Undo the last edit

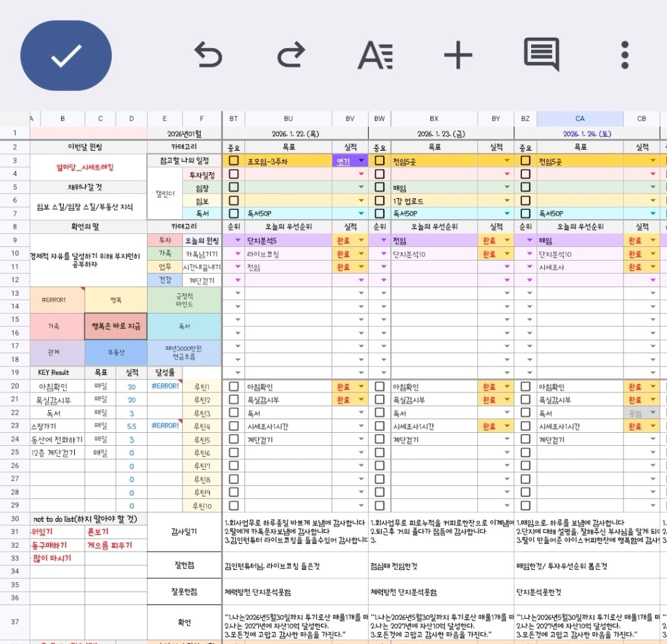209,55
